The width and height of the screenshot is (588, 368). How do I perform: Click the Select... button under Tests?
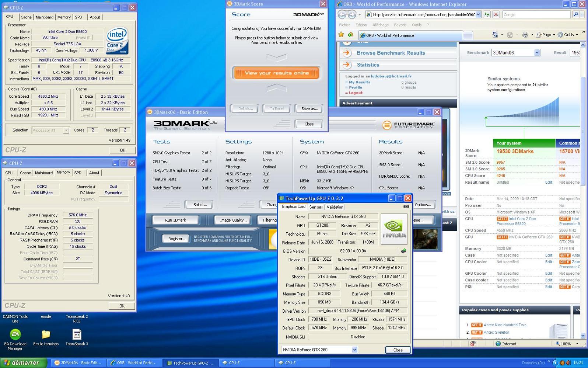[200, 205]
